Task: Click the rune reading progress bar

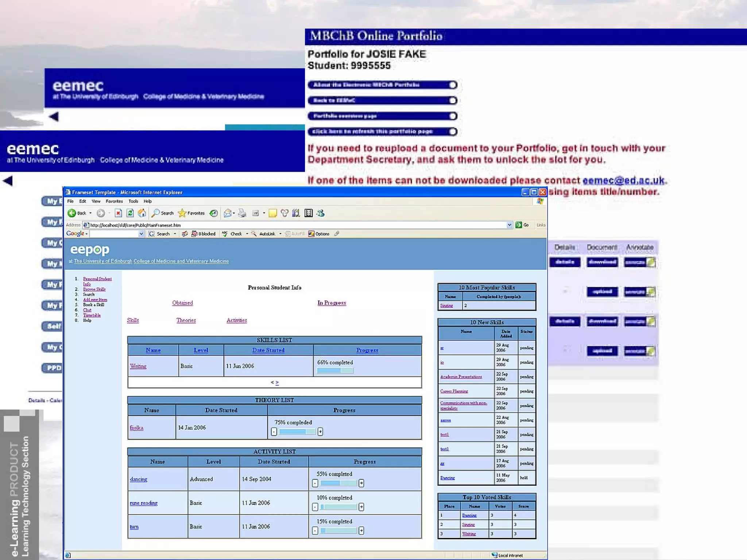Action: click(x=338, y=507)
